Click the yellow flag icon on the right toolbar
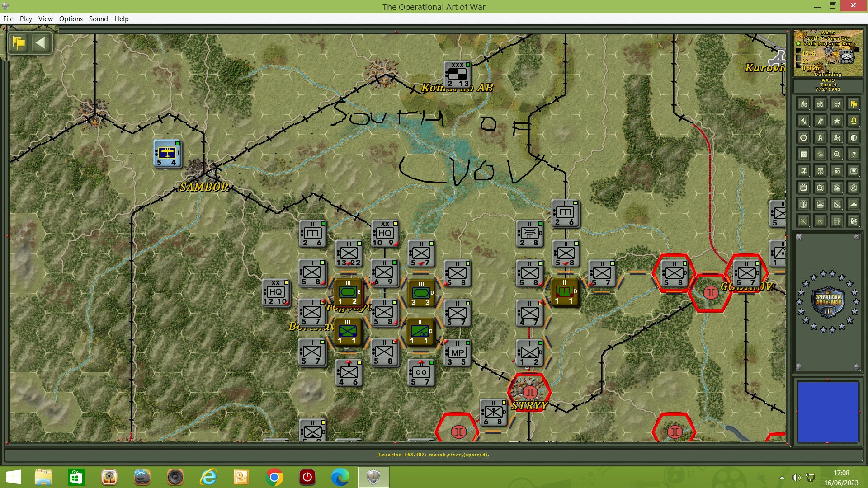 pos(854,104)
